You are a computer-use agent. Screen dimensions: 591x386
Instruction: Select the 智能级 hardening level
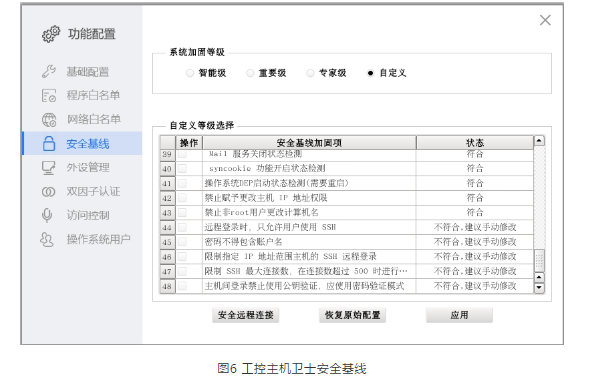point(190,73)
